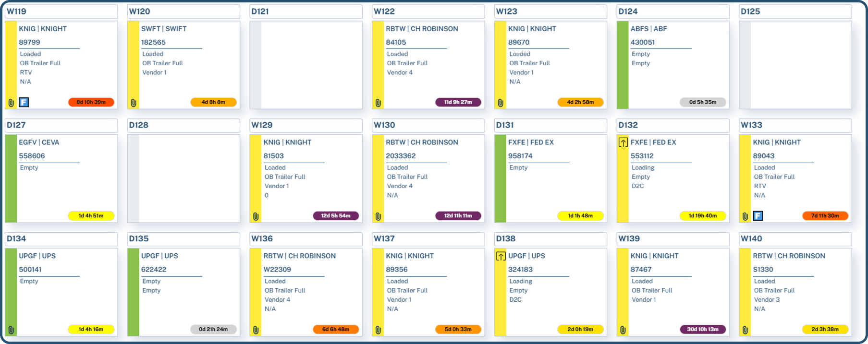
Task: Click KNIG | KNIGHT on W139 card
Action: coord(655,256)
